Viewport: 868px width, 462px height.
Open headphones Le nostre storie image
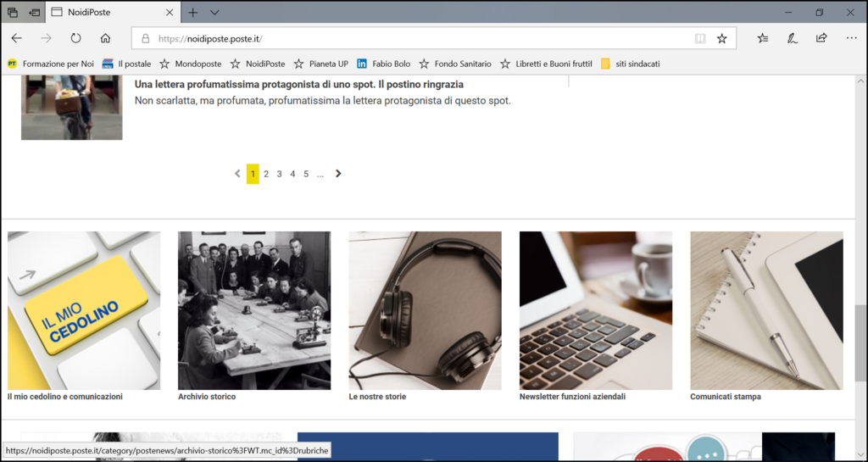point(426,310)
